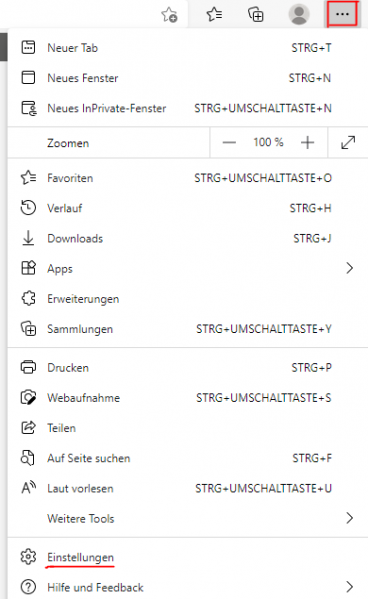
Task: Open the Collections toolbar button
Action: (x=256, y=15)
